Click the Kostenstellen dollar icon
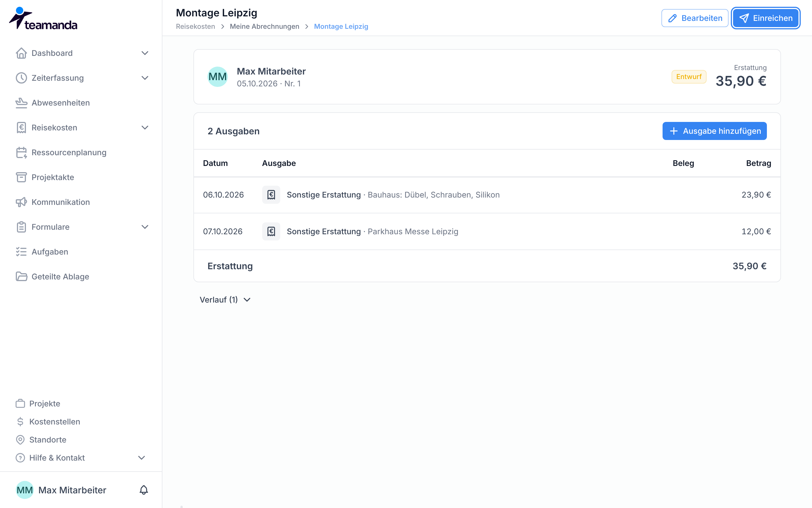Viewport: 812px width, 508px height. coord(20,422)
